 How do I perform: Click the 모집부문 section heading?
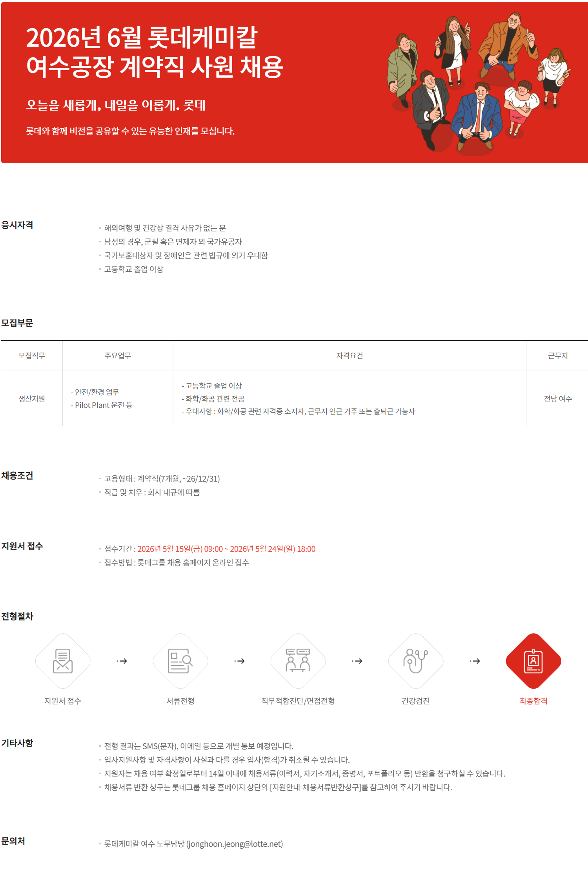coord(17,323)
